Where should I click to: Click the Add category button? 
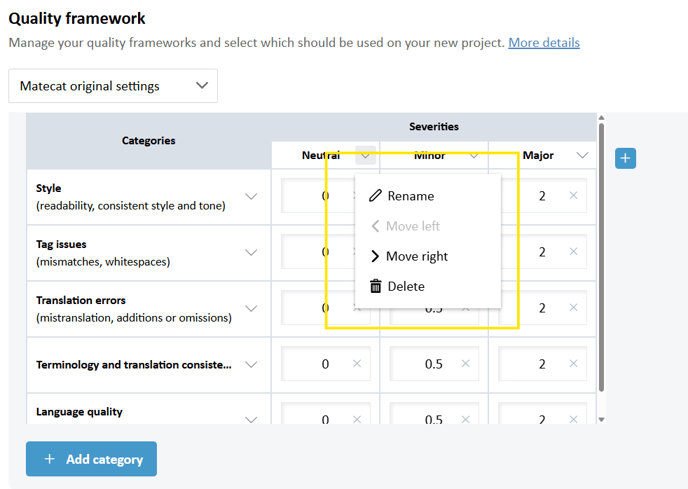[x=91, y=459]
